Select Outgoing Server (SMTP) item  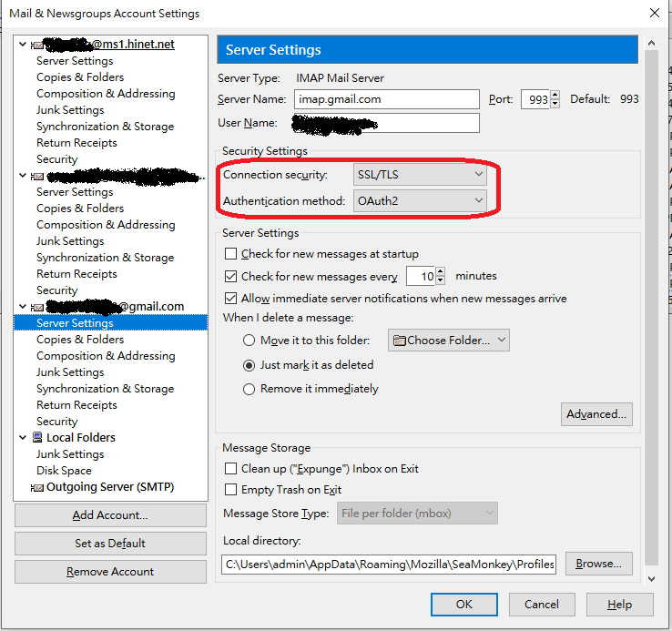pyautogui.click(x=110, y=487)
